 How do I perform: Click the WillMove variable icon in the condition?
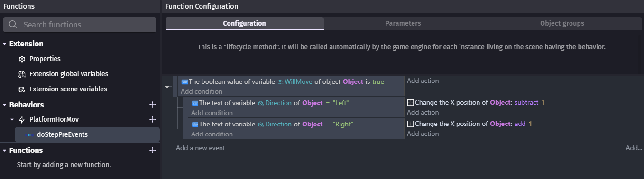coord(280,82)
